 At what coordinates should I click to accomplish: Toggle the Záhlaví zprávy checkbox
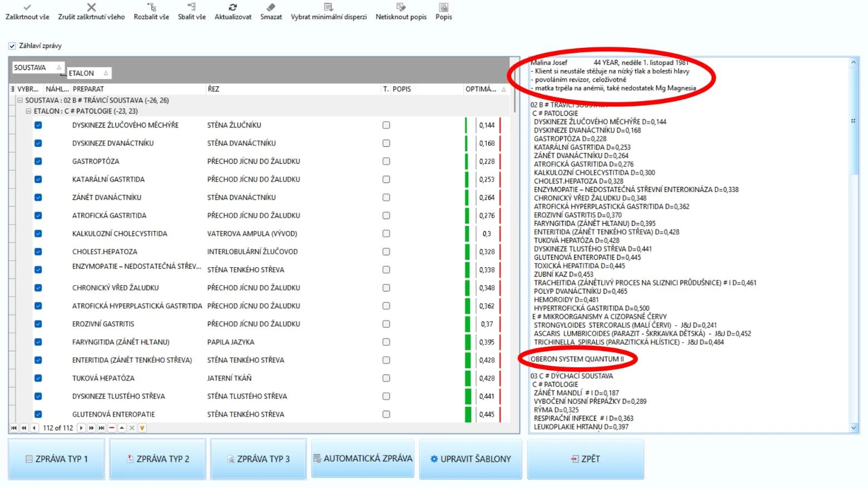12,46
